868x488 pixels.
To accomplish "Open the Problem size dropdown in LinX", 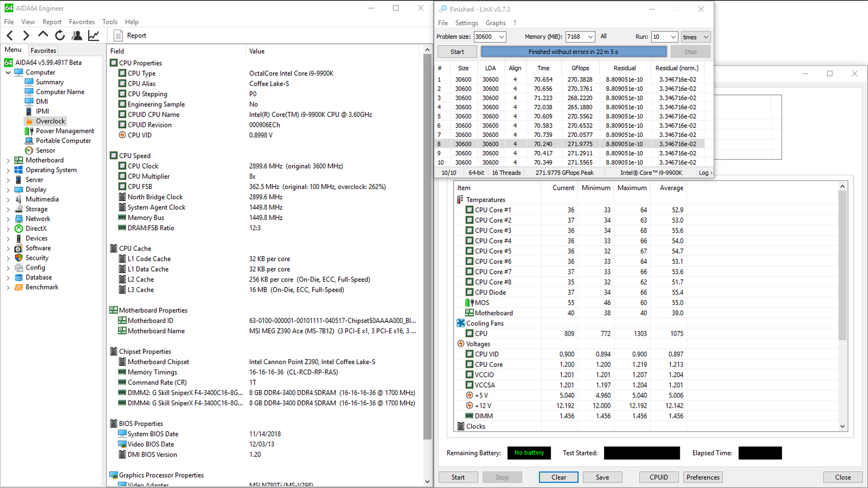I will 501,37.
